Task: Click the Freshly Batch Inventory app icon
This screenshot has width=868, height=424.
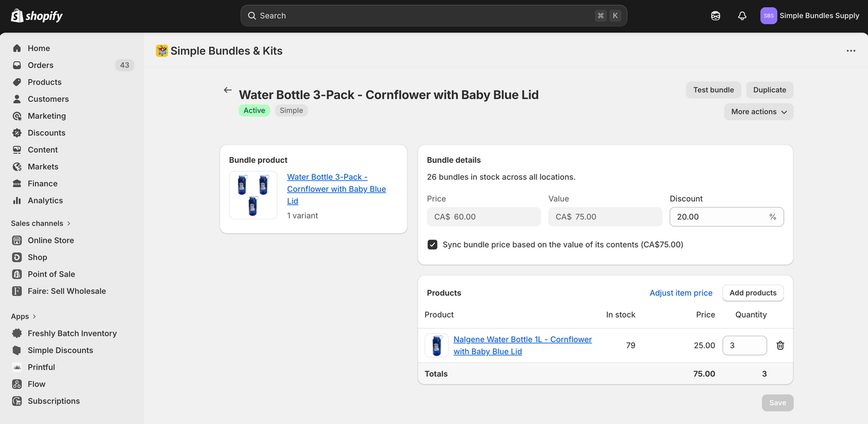Action: click(x=17, y=333)
